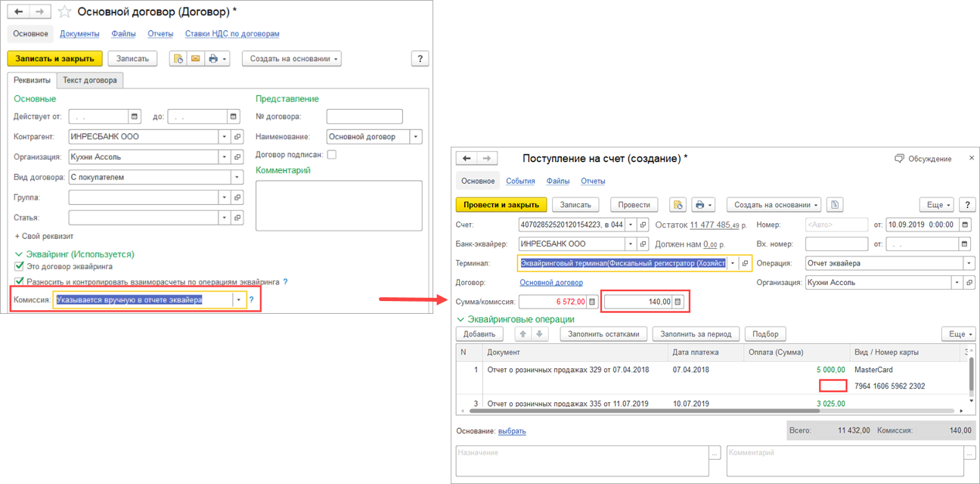The height and width of the screenshot is (484, 980).
Task: Click the help question mark button in contract window
Action: click(x=420, y=58)
